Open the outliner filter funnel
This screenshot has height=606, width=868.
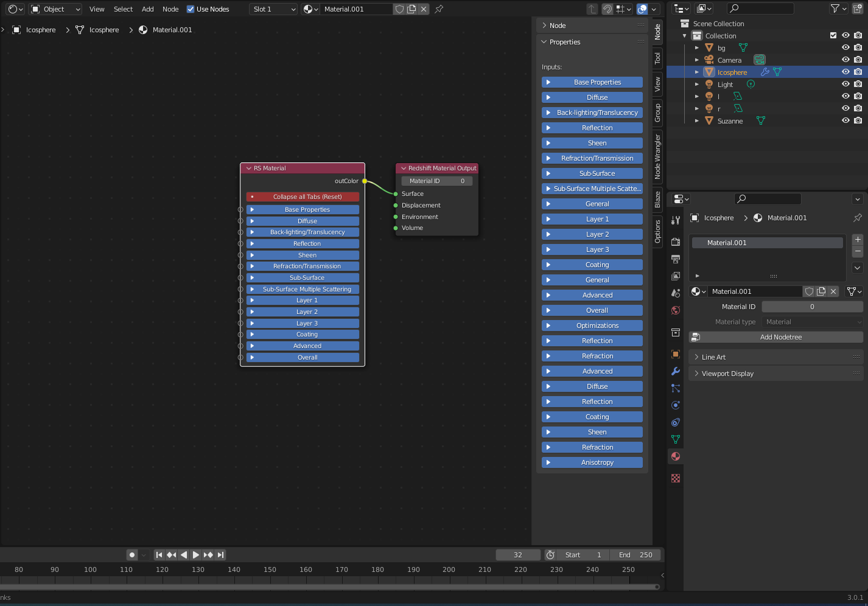click(839, 9)
